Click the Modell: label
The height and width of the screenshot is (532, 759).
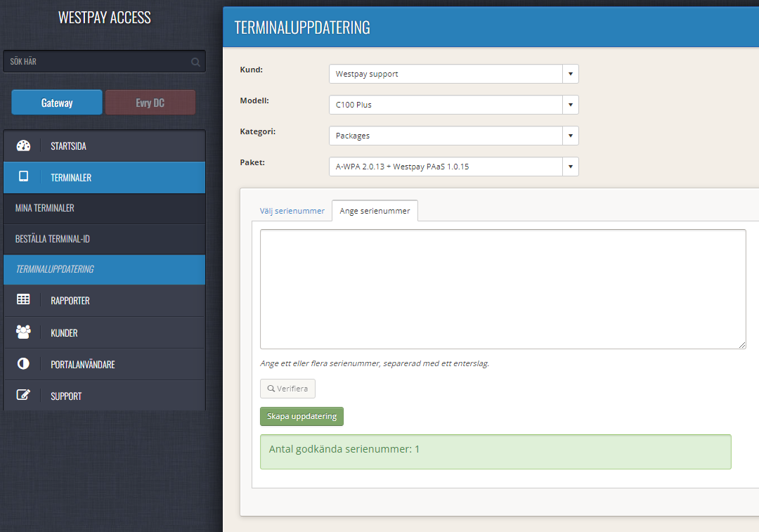[254, 100]
